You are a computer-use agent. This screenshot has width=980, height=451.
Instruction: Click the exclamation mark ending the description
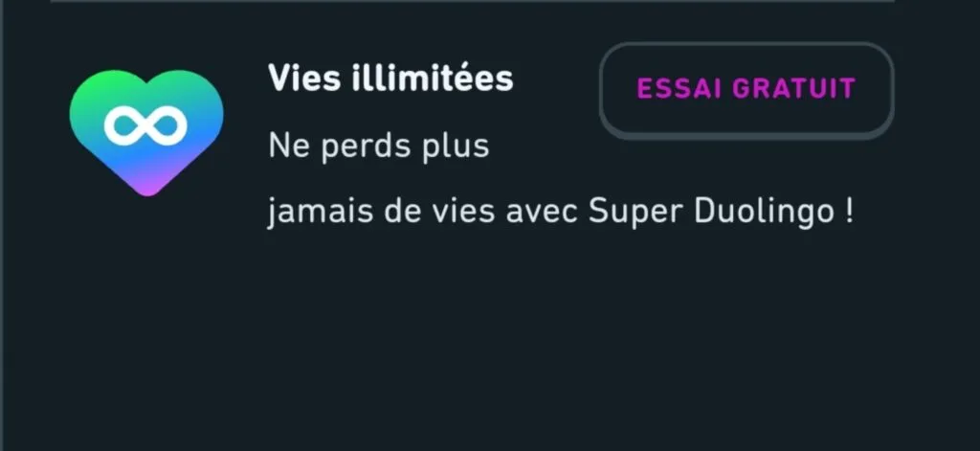click(x=848, y=211)
